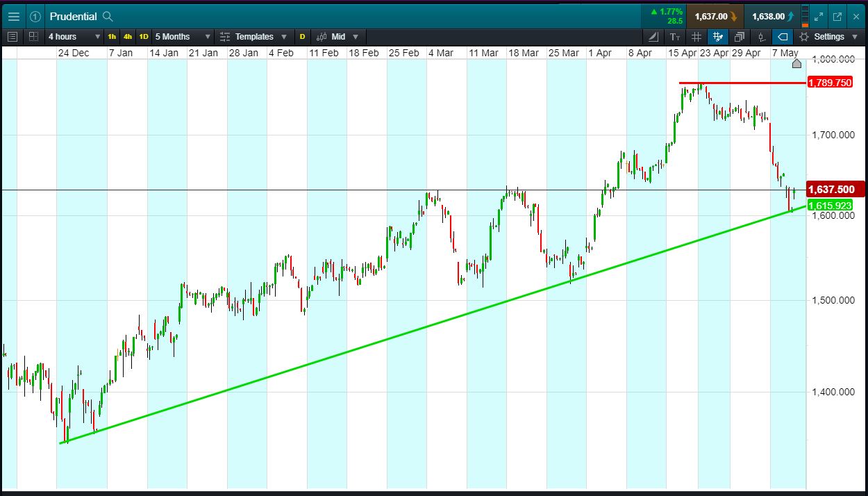Click the vertical sentiment bar indicator

pos(805,16)
